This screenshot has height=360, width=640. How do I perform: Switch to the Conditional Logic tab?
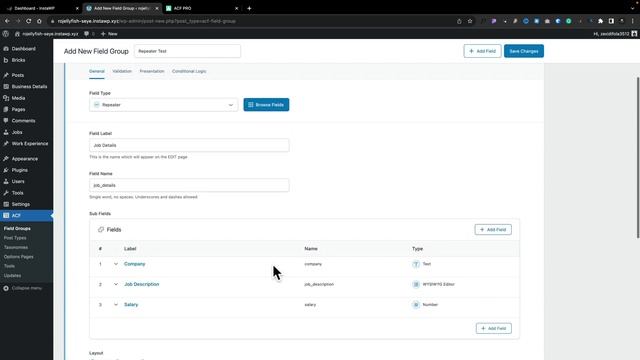189,71
